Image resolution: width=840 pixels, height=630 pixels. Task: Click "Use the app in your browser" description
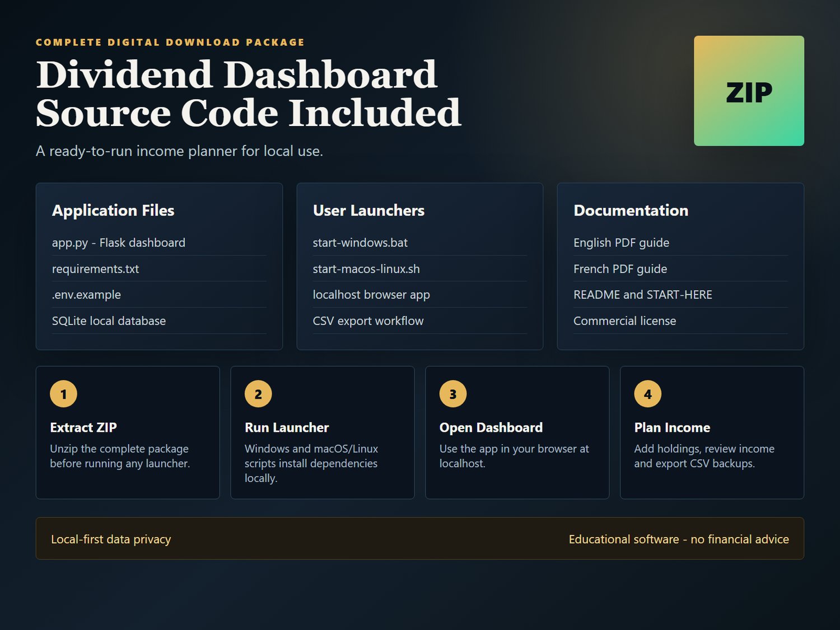point(514,456)
